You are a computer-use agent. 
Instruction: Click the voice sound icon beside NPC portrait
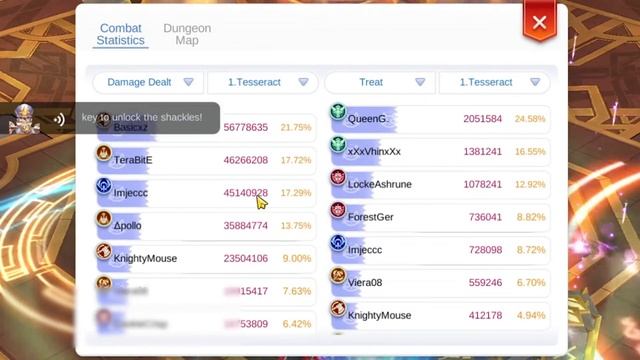pyautogui.click(x=60, y=120)
